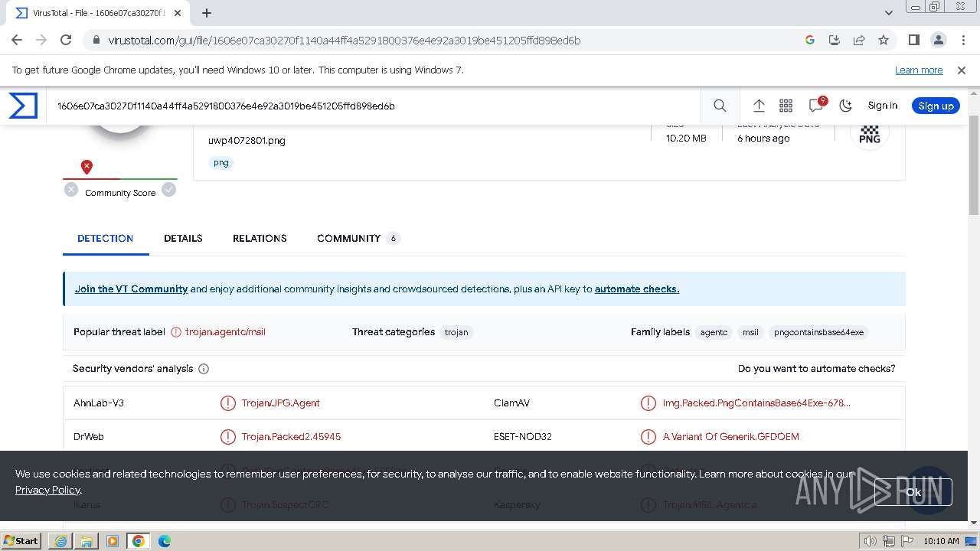Click alert icon beside Img.Packed.PngContainsBase64Exe result
Image resolution: width=980 pixels, height=551 pixels.
tap(648, 403)
